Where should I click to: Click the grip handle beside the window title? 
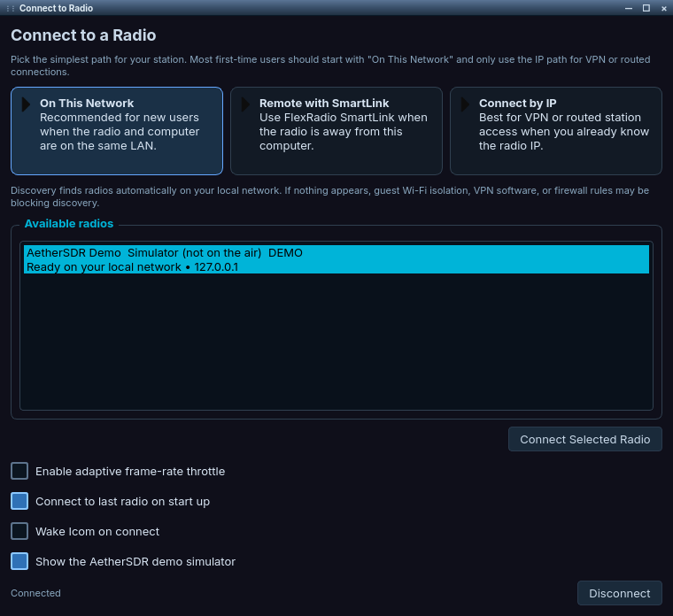(11, 8)
